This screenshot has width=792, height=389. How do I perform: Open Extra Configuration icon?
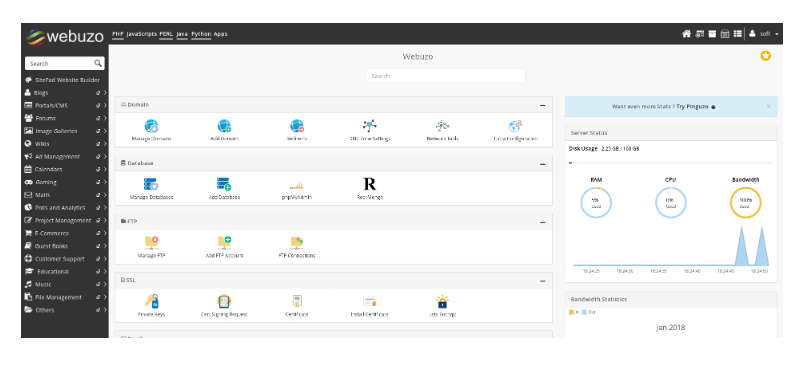[515, 126]
